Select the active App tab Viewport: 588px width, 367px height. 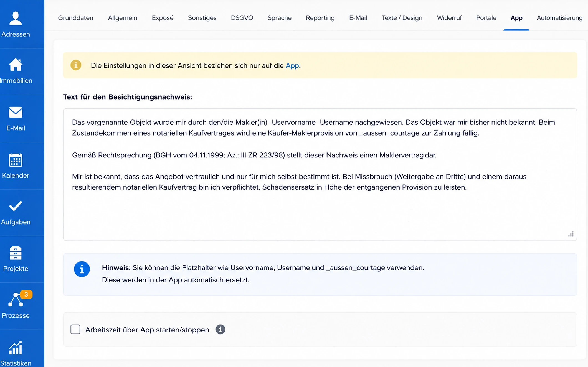(x=516, y=18)
